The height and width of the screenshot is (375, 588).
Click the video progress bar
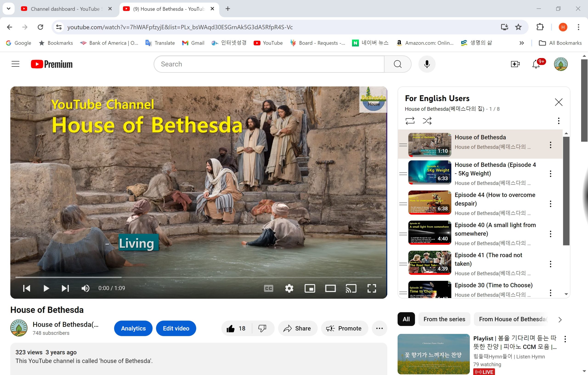(198, 277)
